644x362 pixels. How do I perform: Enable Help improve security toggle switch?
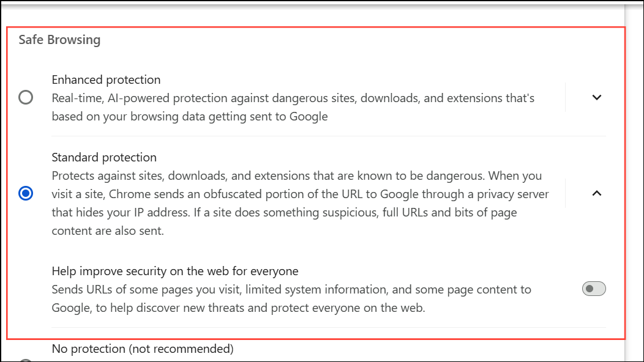[x=593, y=289]
